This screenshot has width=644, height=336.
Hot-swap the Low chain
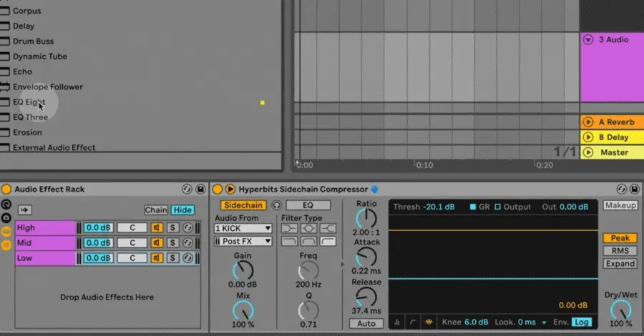187,258
